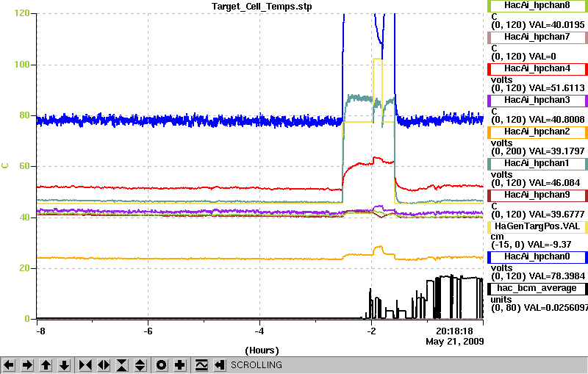This screenshot has height=374, width=588.
Task: Select the HaGenTargPos.VAL legend entry
Action: (x=537, y=227)
